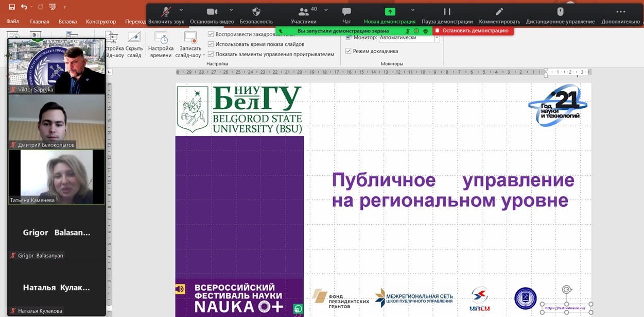Open the Чат chat window
The image size is (644, 317).
346,12
